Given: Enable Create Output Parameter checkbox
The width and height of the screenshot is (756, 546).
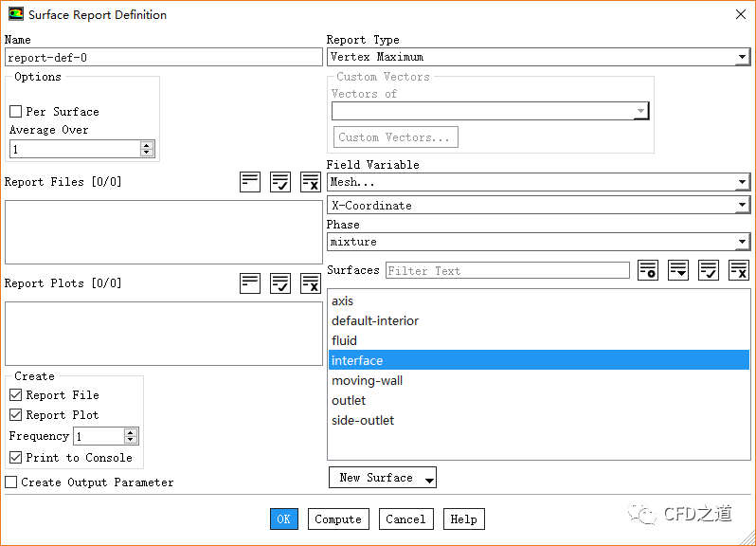Looking at the screenshot, I should click(11, 482).
